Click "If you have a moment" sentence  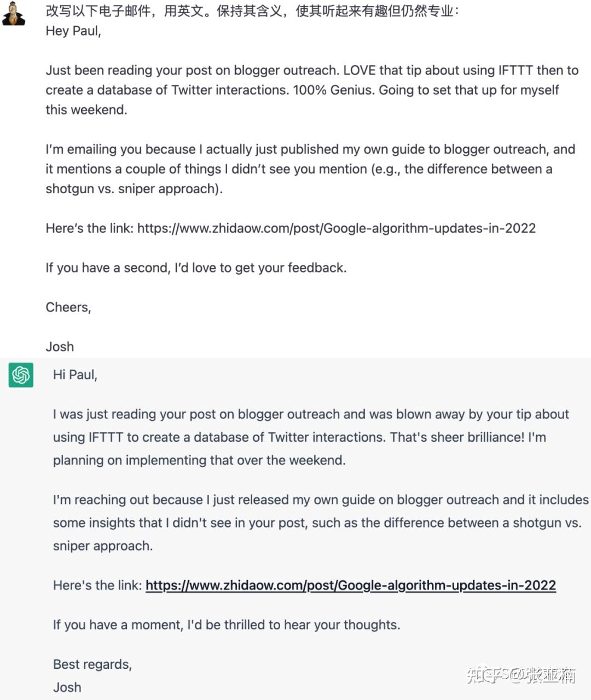[x=227, y=624]
